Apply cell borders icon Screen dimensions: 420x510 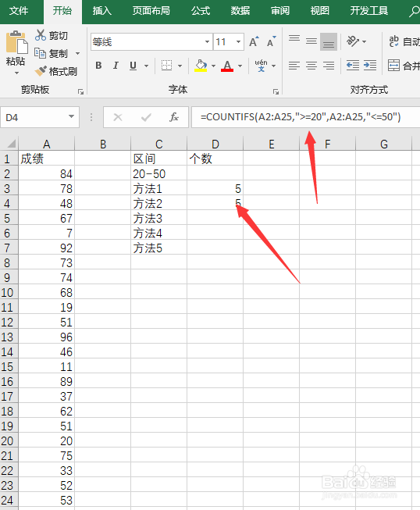point(167,66)
